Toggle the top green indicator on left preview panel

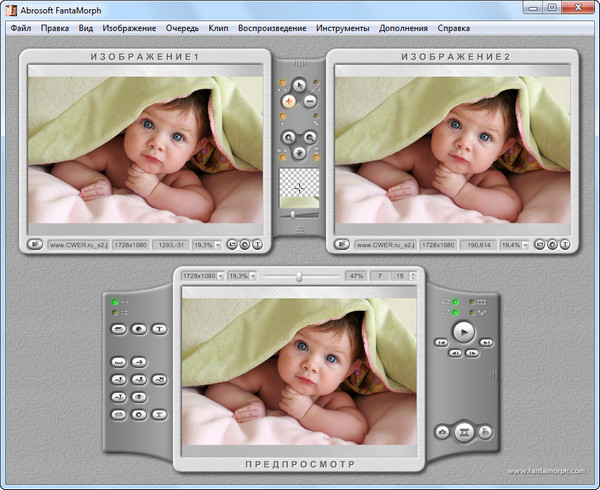117,301
